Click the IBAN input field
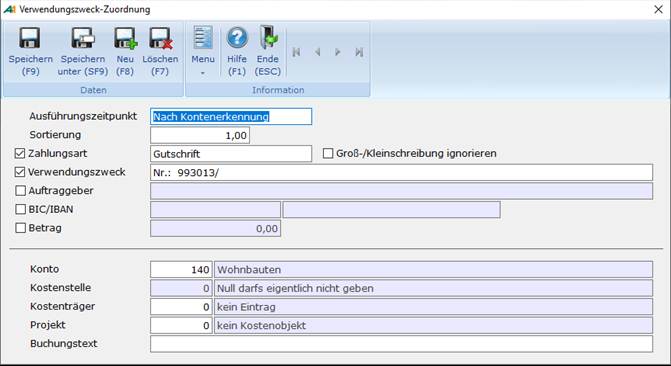Image resolution: width=671 pixels, height=366 pixels. 392,210
